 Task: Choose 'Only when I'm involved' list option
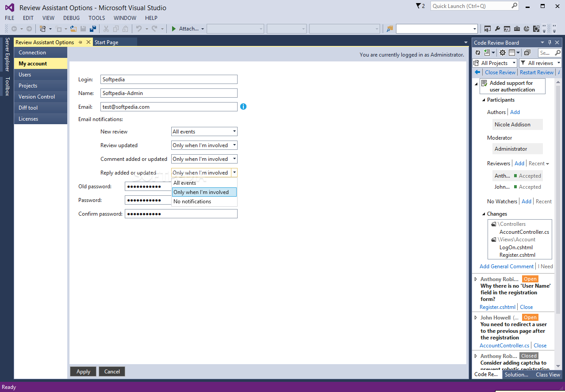[204, 192]
